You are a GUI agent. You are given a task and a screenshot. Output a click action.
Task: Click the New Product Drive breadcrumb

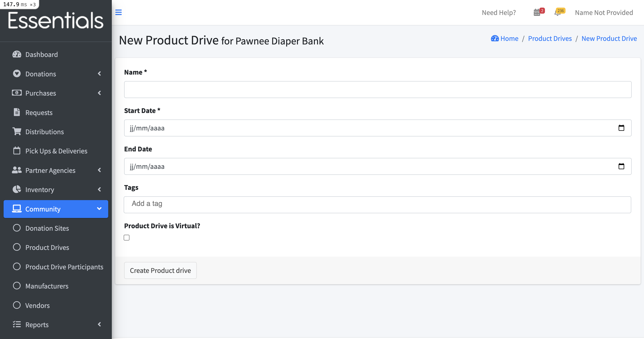609,38
